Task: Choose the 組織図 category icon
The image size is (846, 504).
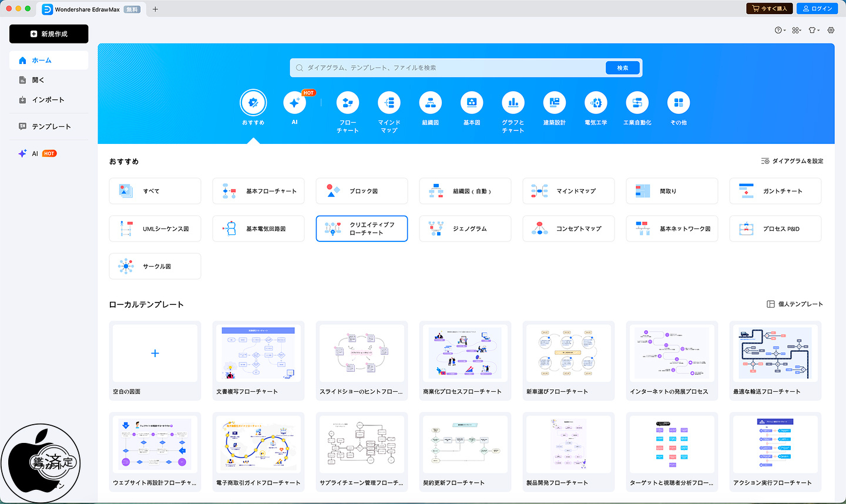Action: point(430,103)
